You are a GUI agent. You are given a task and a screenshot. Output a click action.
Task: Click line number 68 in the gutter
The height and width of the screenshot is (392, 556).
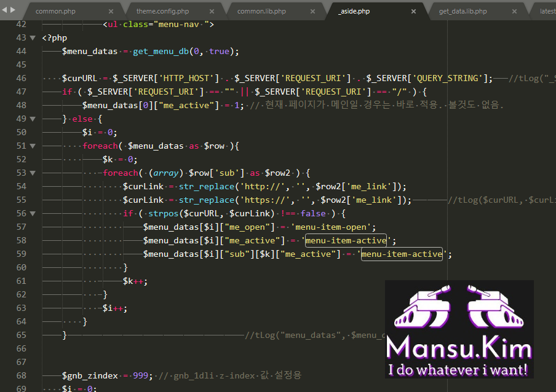pyautogui.click(x=21, y=375)
